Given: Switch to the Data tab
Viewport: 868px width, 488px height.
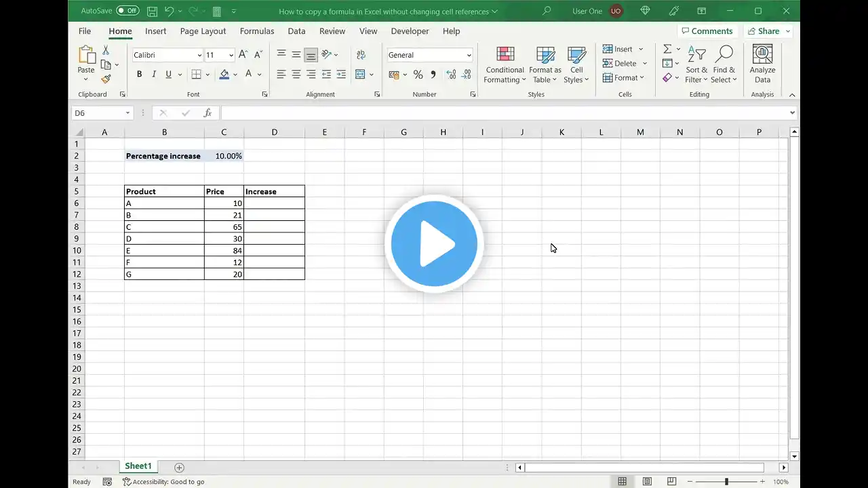Looking at the screenshot, I should (x=296, y=31).
